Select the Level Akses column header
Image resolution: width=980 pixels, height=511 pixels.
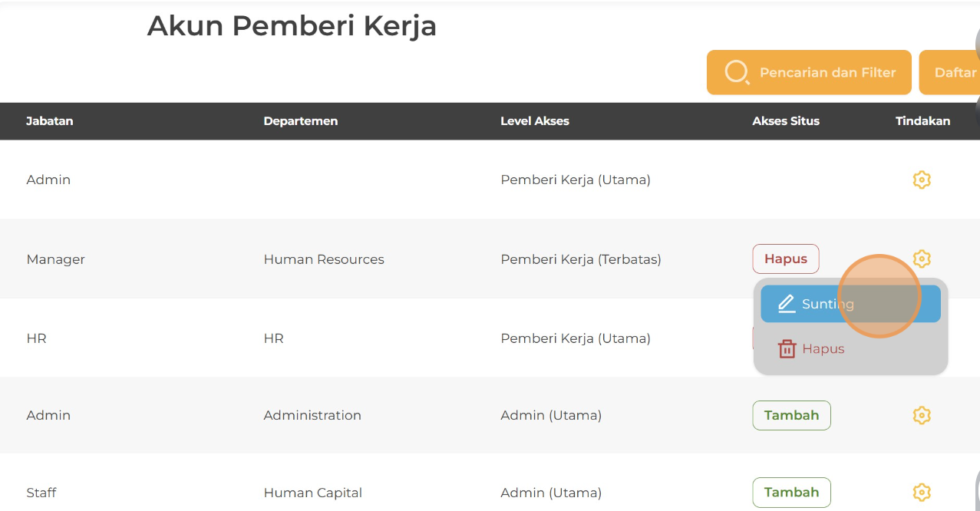[535, 121]
